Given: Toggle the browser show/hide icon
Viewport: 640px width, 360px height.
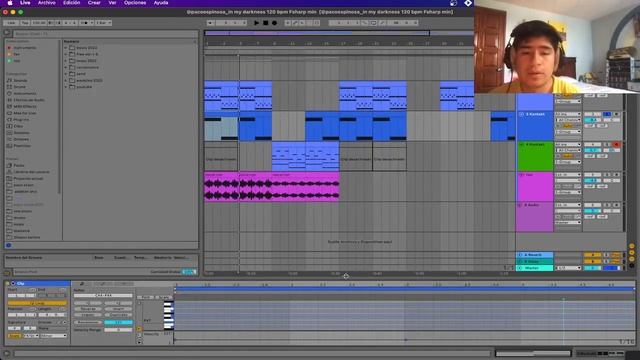Looking at the screenshot, I should (x=7, y=33).
